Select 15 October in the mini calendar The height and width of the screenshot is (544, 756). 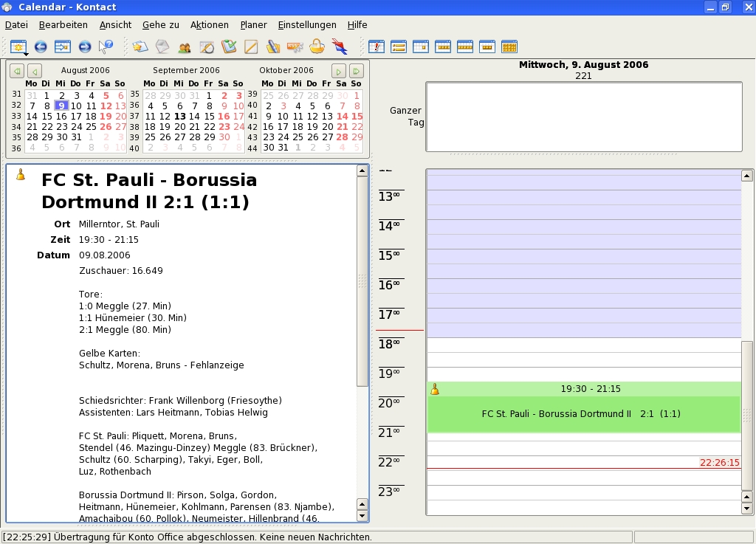coord(357,116)
